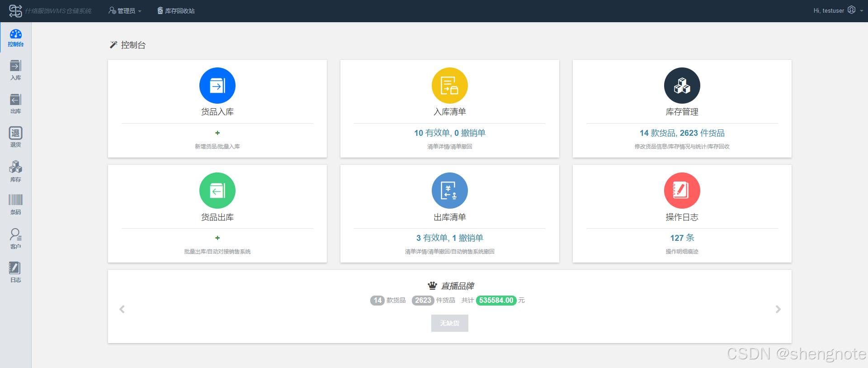Viewport: 868px width, 368px height.
Task: Open 客户 page from the sidebar
Action: click(x=15, y=239)
